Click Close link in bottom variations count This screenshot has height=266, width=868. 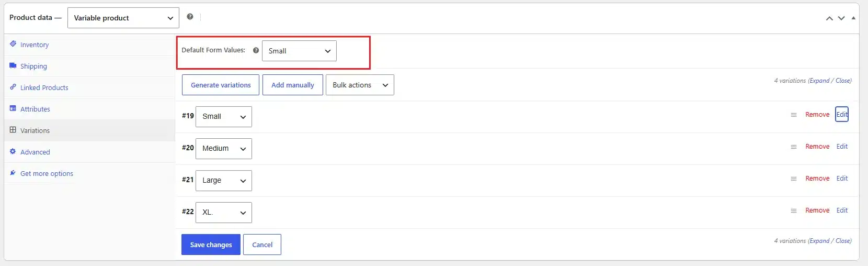(x=843, y=241)
